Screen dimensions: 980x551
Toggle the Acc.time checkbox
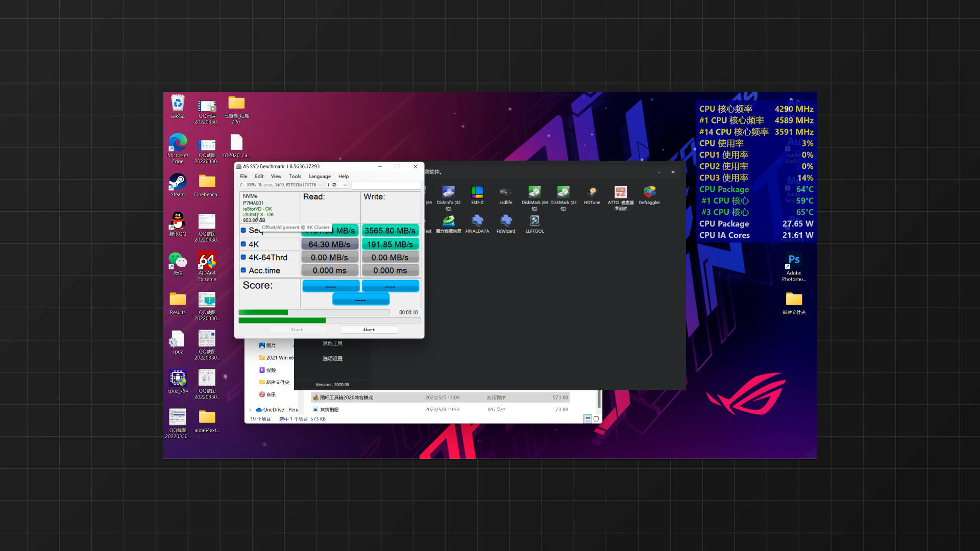243,270
